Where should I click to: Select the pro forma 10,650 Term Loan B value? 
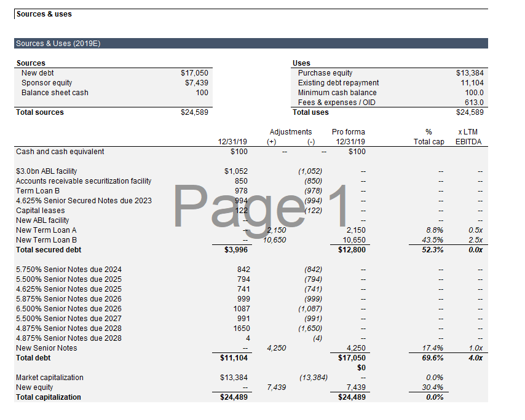click(354, 240)
